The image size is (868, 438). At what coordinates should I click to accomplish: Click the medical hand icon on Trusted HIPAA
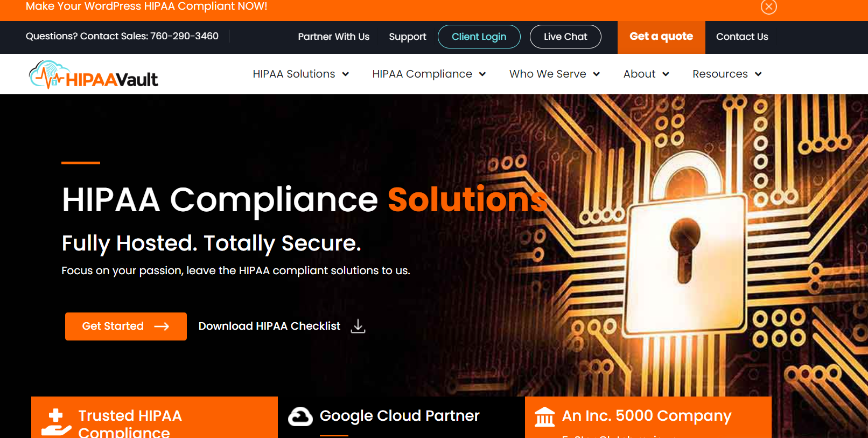click(x=56, y=422)
